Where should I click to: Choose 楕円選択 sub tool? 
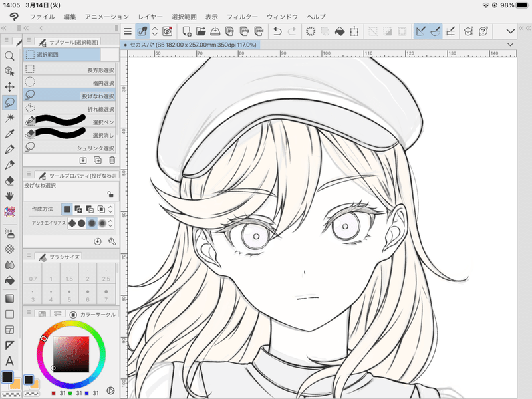(70, 82)
